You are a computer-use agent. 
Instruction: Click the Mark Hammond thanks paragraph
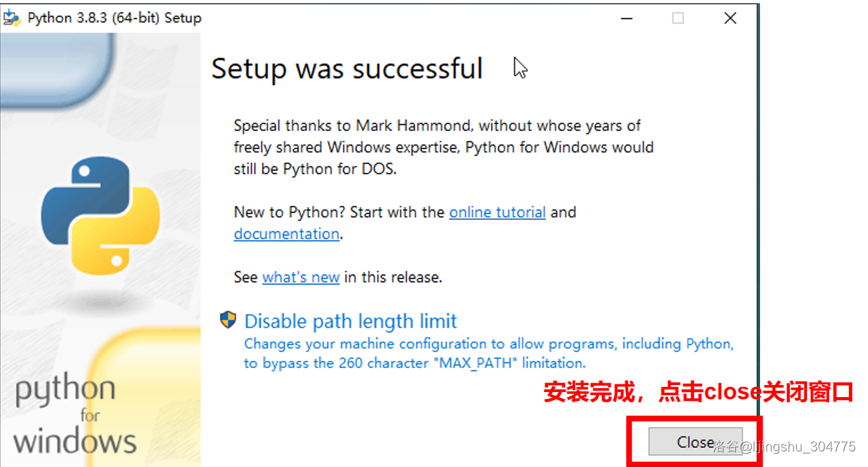pyautogui.click(x=443, y=147)
